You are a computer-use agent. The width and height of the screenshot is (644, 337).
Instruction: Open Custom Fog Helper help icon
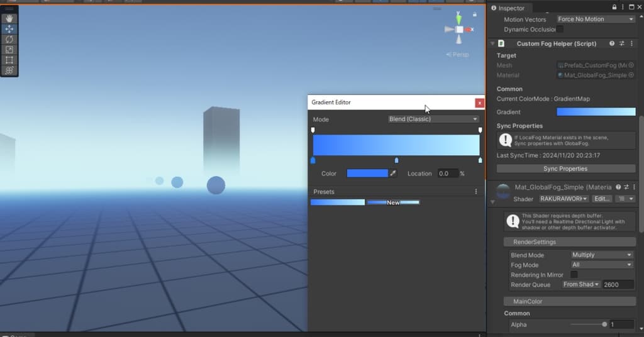(x=611, y=44)
